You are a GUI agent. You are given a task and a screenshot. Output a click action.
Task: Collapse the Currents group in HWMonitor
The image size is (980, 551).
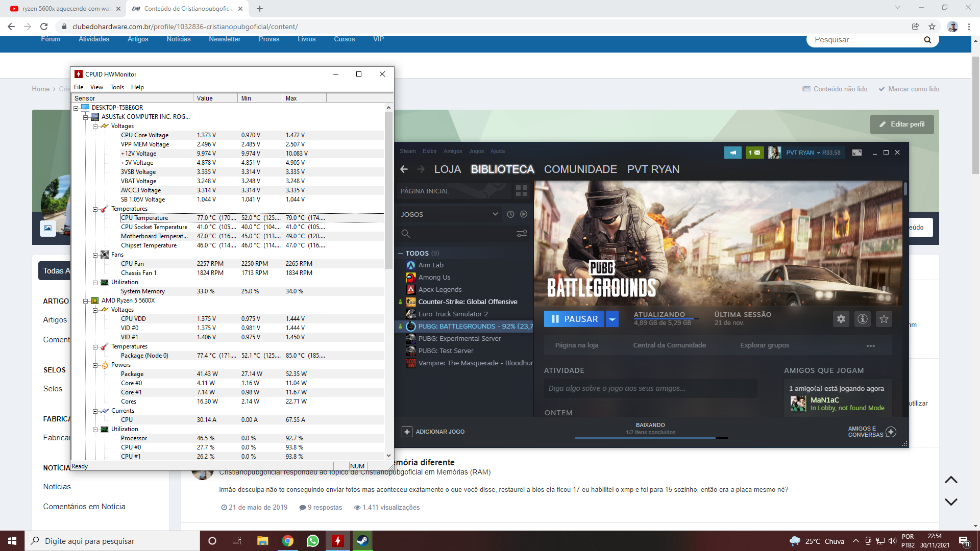[95, 411]
